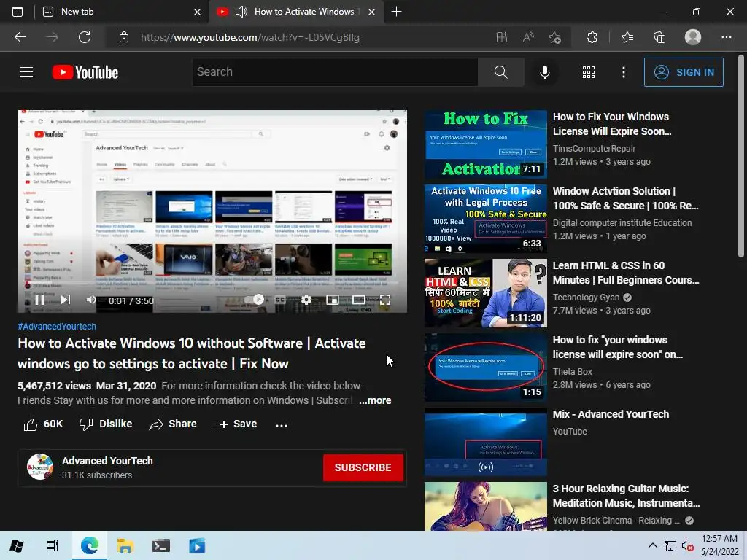Open Windows Start menu
Screen dimensions: 747x560
point(17,545)
